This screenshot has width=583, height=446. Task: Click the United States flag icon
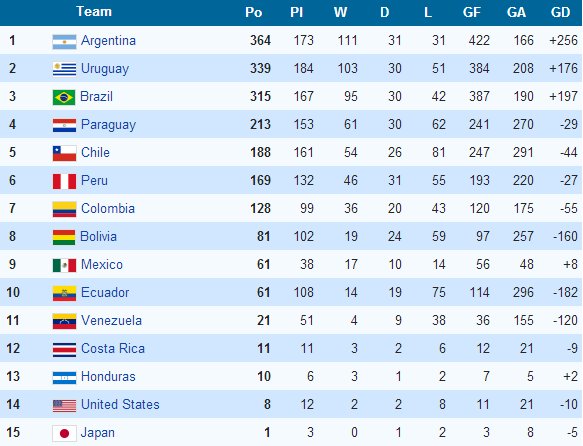point(64,405)
